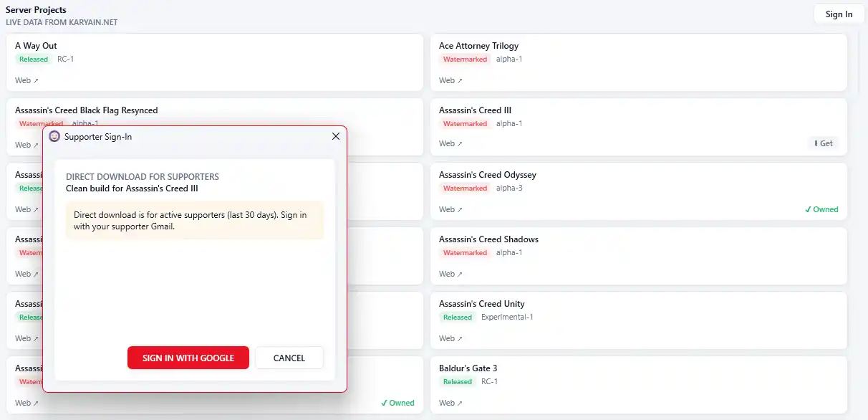
Task: Click the Watermarked badge on Assassin's Creed Shadows
Action: pyautogui.click(x=465, y=253)
